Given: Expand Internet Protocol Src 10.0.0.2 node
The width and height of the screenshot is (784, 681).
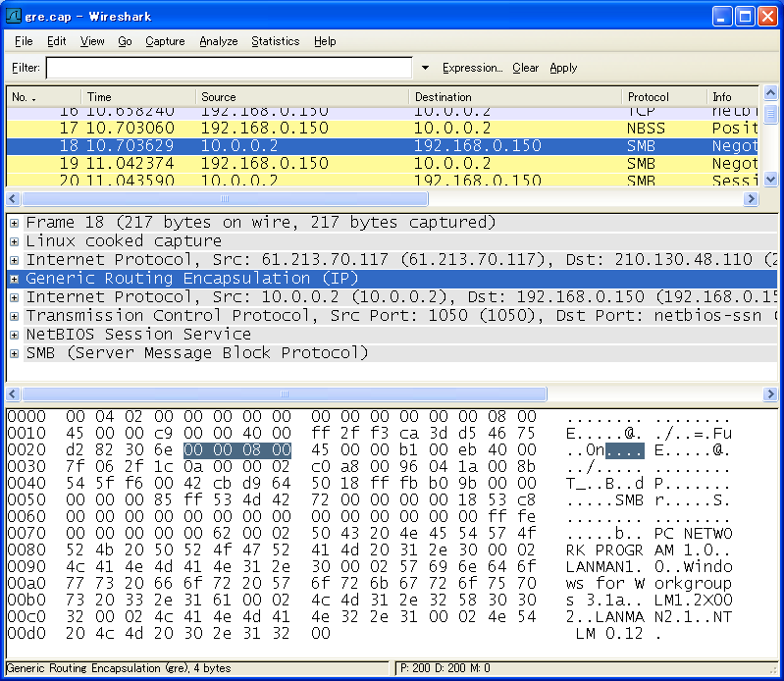Looking at the screenshot, I should [15, 298].
